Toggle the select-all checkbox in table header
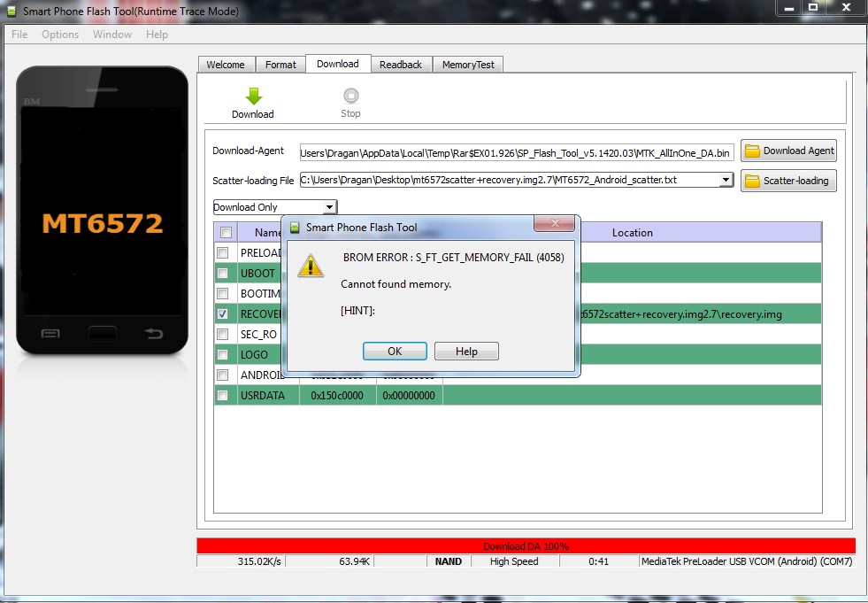This screenshot has height=603, width=868. tap(226, 232)
